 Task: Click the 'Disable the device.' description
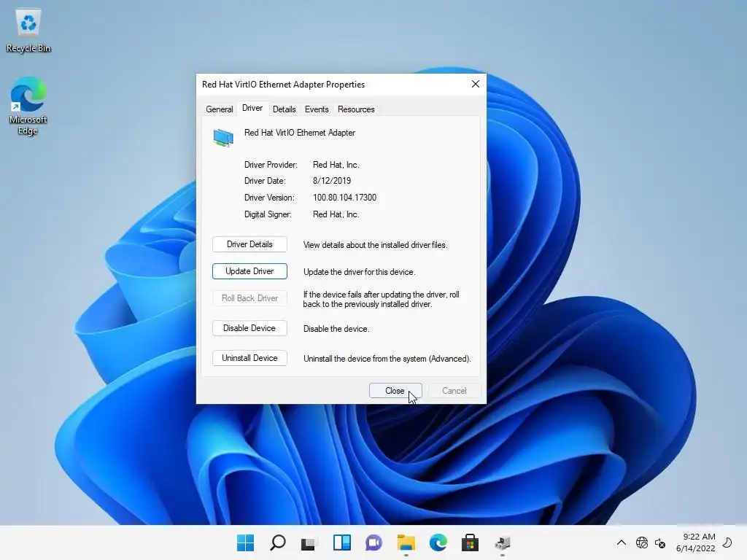(336, 329)
